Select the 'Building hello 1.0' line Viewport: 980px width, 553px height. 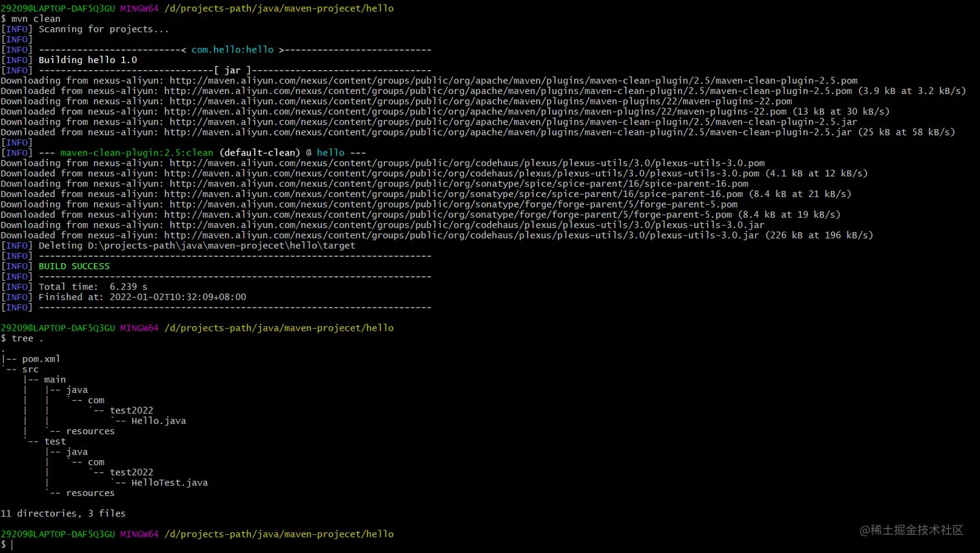[x=87, y=60]
